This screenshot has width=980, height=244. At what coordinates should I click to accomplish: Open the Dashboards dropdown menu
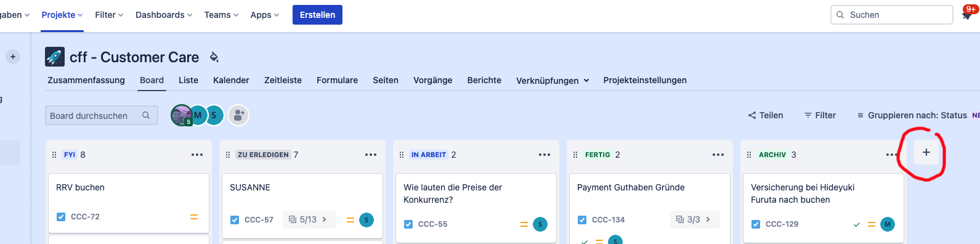coord(164,15)
